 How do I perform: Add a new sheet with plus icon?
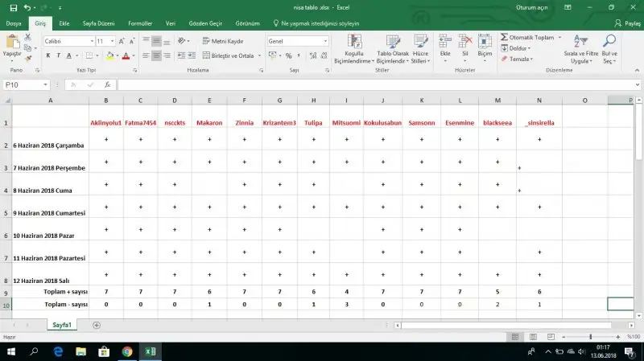tap(97, 325)
